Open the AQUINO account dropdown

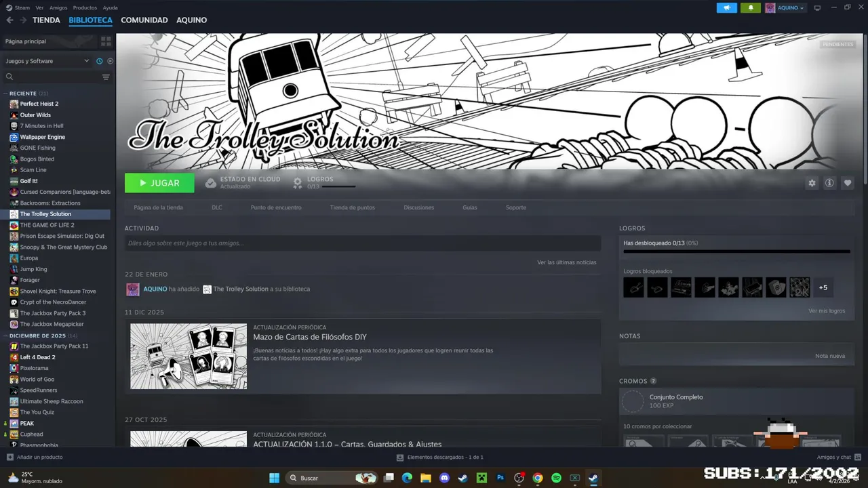click(x=785, y=7)
